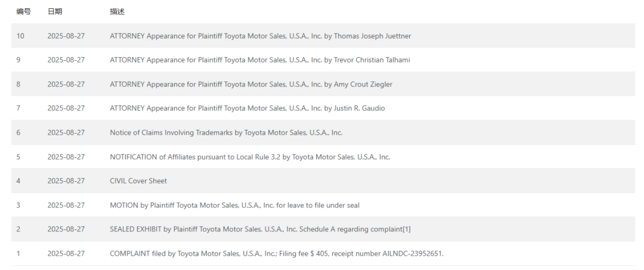Select the date cell of entry 9
The width and height of the screenshot is (644, 270).
[x=66, y=60]
